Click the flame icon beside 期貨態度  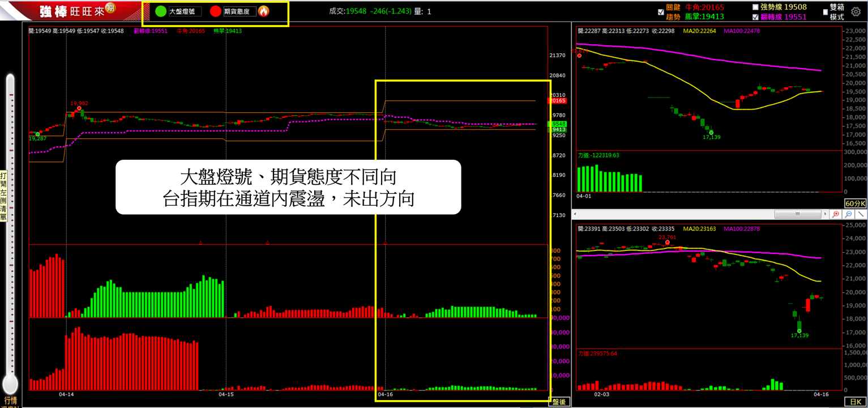[264, 11]
